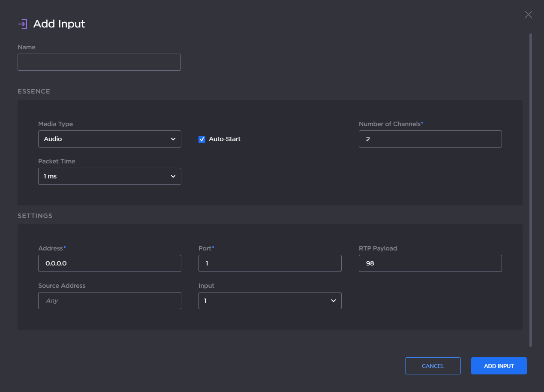Close the Add Input dialog with X
544x392 pixels.
coord(528,15)
